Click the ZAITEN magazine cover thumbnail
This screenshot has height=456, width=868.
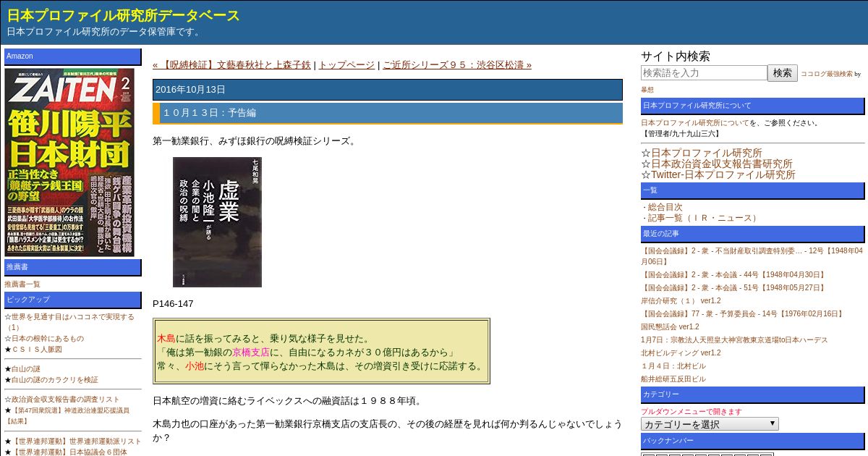[69, 162]
